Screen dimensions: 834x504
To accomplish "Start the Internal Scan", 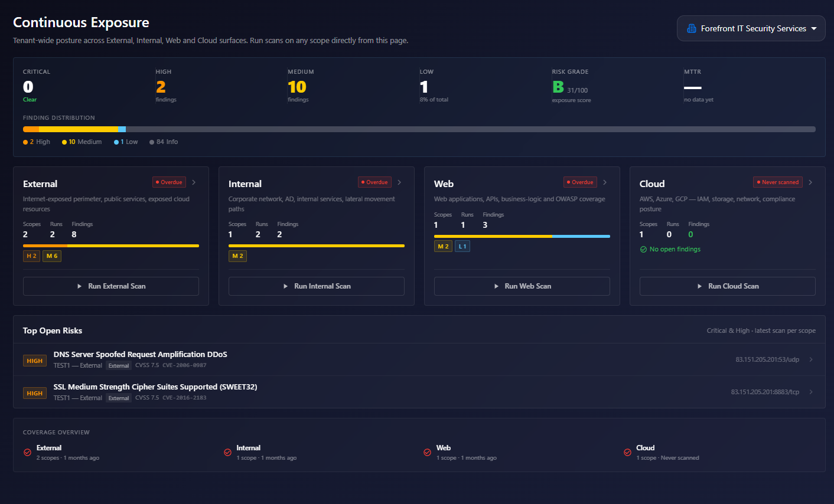I will (317, 286).
